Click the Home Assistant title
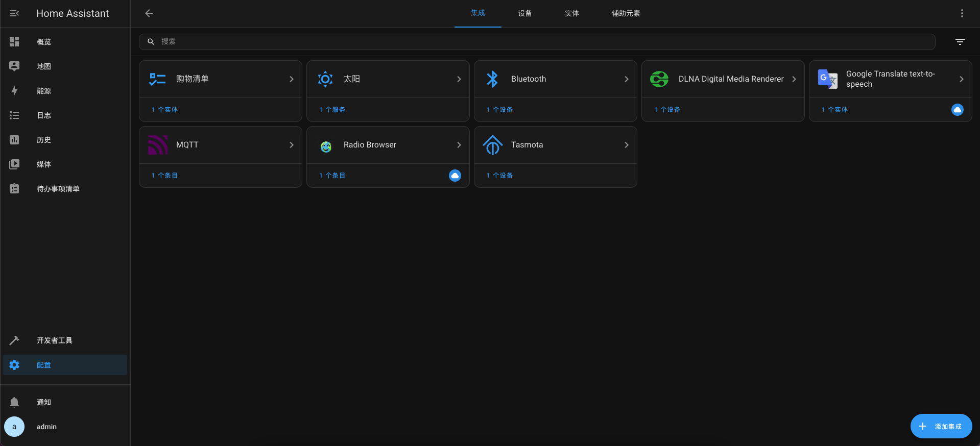This screenshot has width=980, height=446. coord(73,14)
